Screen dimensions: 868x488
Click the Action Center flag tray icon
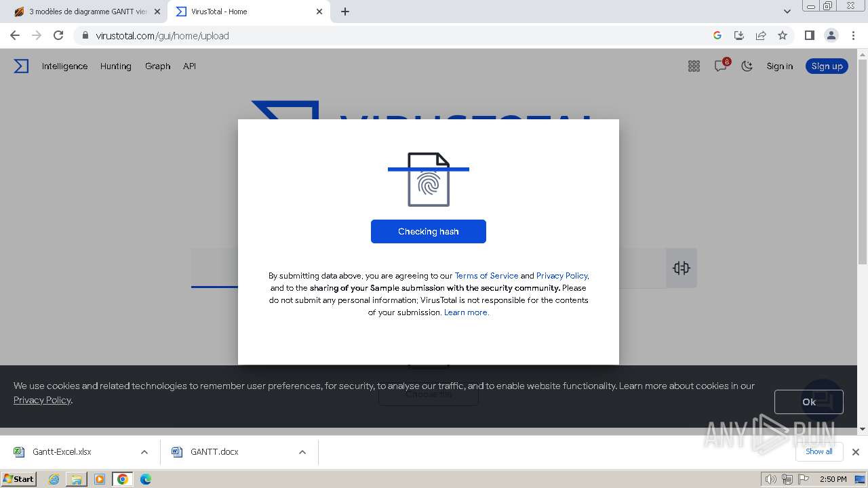(x=803, y=479)
